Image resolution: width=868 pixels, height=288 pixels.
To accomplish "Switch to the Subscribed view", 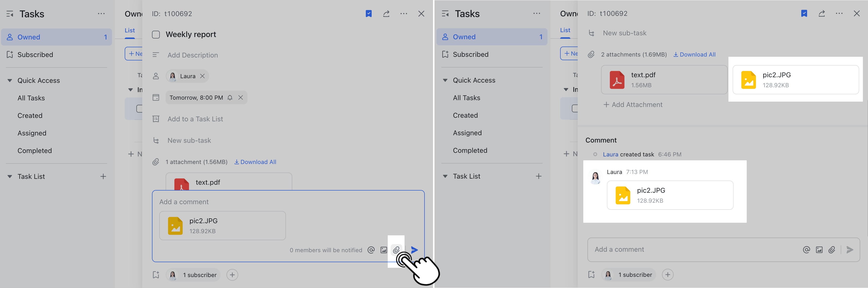I will point(35,54).
